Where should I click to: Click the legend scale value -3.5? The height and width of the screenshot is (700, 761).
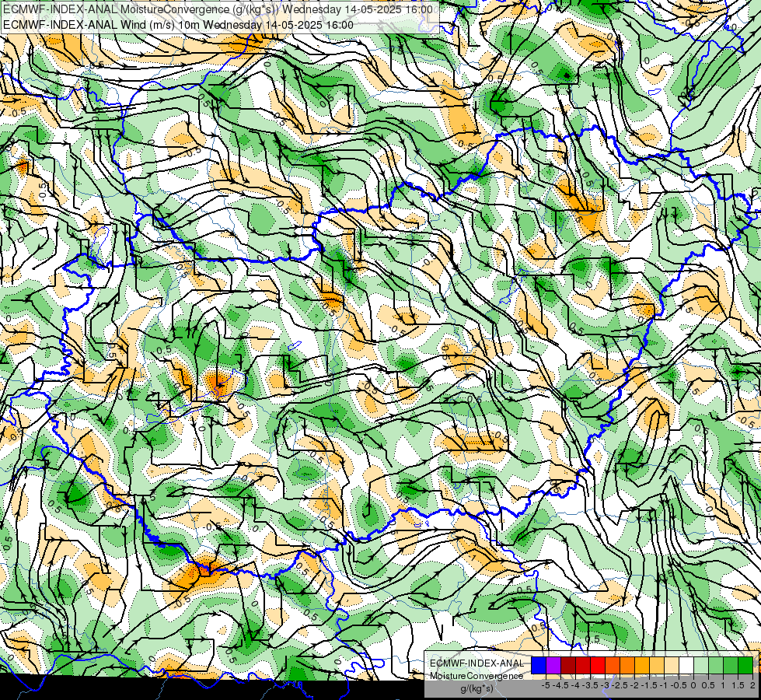coord(590,685)
